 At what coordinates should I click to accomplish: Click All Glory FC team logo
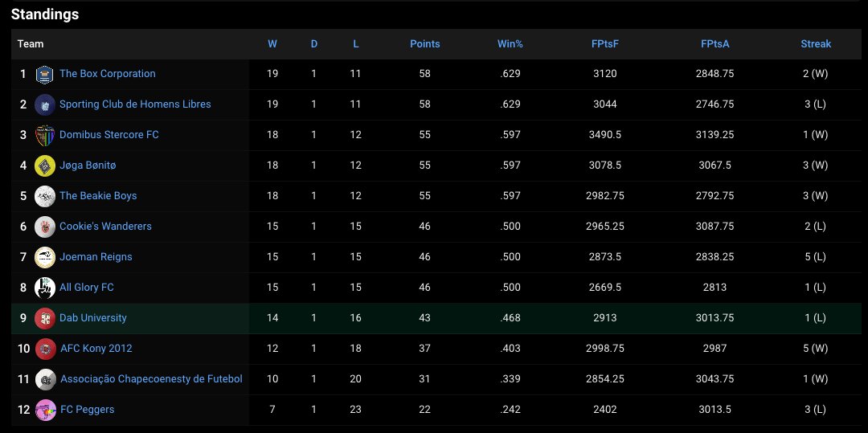pyautogui.click(x=44, y=288)
